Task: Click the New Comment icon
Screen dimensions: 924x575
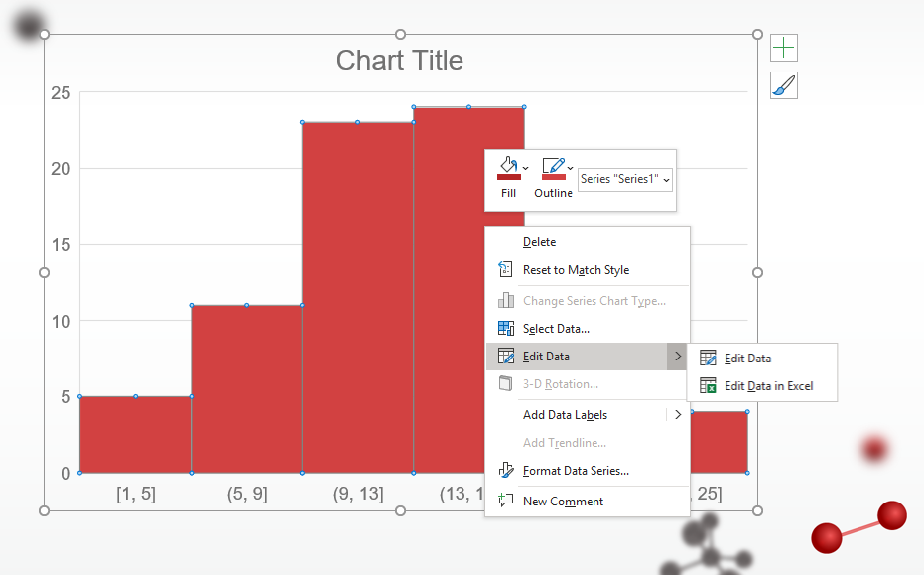Action: 506,502
